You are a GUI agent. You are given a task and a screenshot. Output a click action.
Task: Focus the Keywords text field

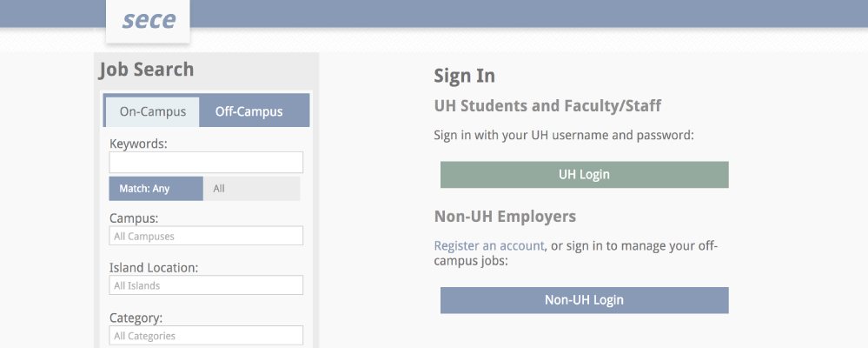pos(206,163)
